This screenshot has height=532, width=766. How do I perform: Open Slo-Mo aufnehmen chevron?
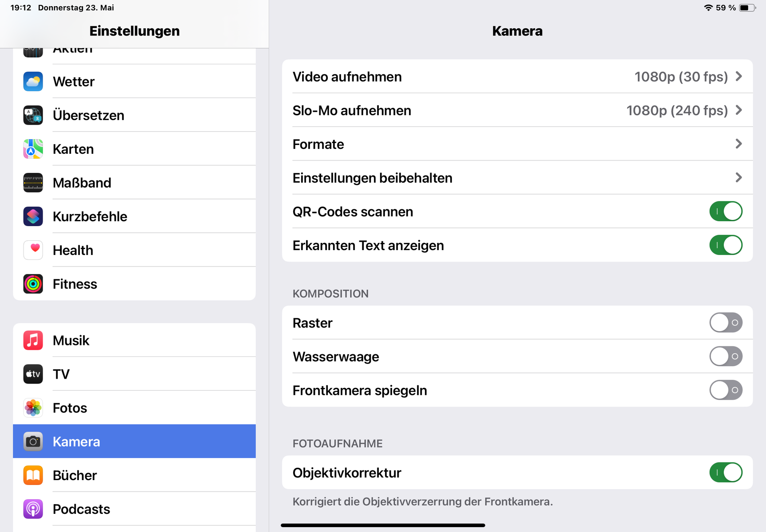click(739, 110)
